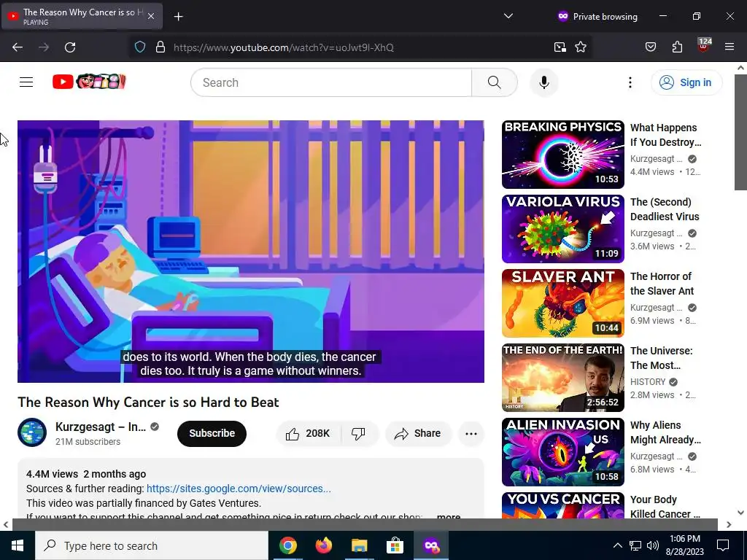Open Firefox application hamburger menu

(x=729, y=47)
